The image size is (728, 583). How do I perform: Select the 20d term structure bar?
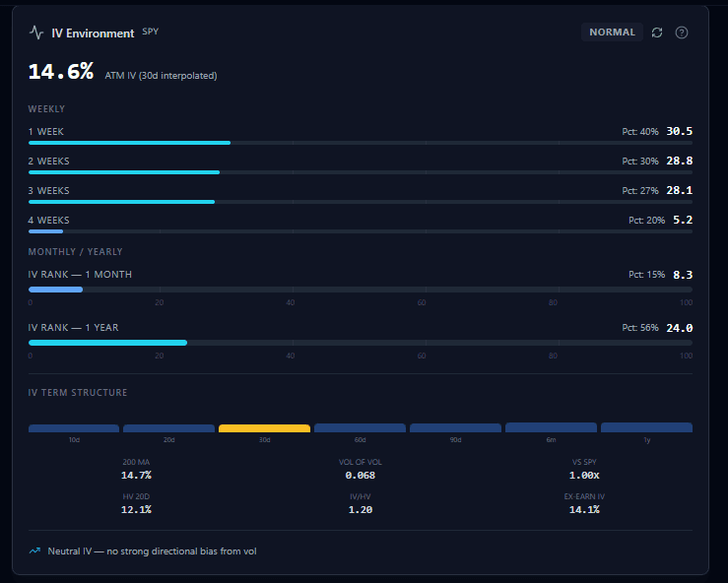click(169, 428)
